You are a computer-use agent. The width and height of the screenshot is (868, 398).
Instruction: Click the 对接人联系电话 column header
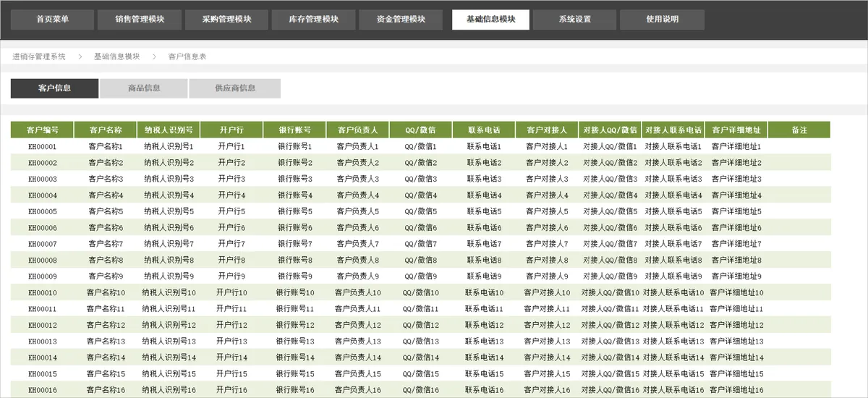(673, 130)
